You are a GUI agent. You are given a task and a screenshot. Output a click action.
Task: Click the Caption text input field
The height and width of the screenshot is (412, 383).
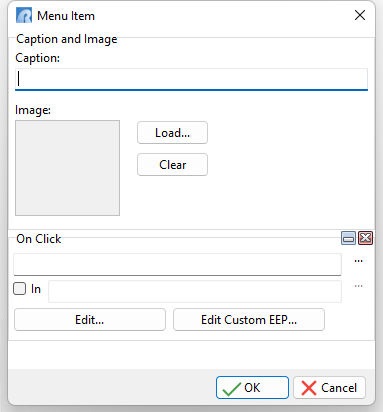coord(191,79)
